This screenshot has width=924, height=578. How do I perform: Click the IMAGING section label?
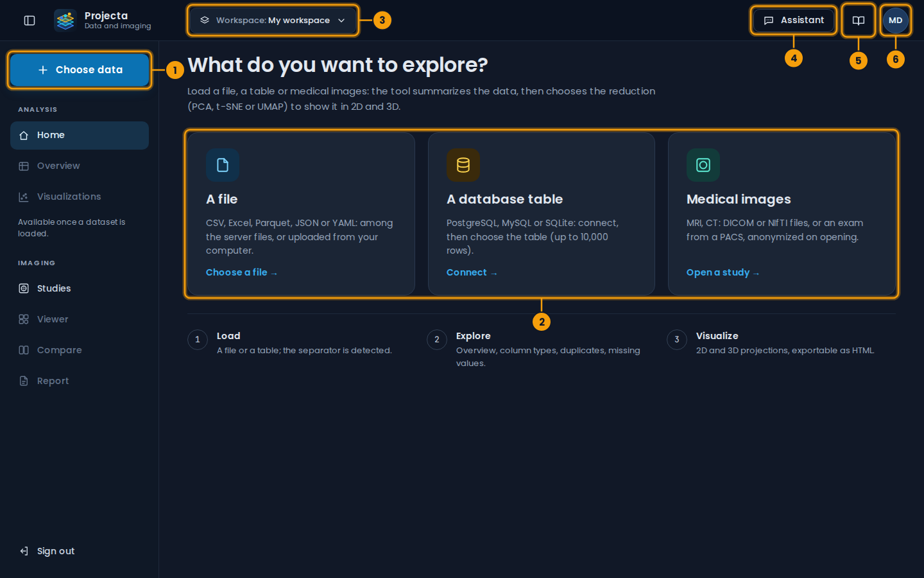pyautogui.click(x=37, y=263)
